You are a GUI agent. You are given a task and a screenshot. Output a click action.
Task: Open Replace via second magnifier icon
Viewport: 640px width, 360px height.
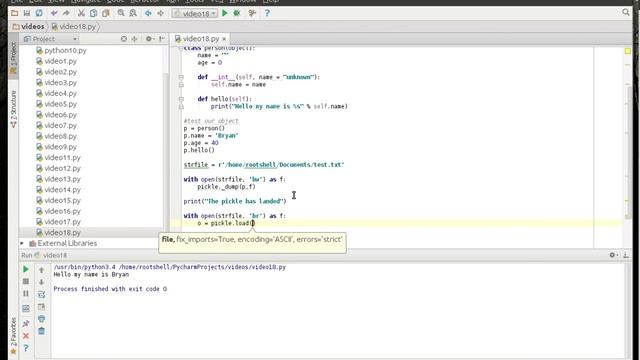pos(133,13)
